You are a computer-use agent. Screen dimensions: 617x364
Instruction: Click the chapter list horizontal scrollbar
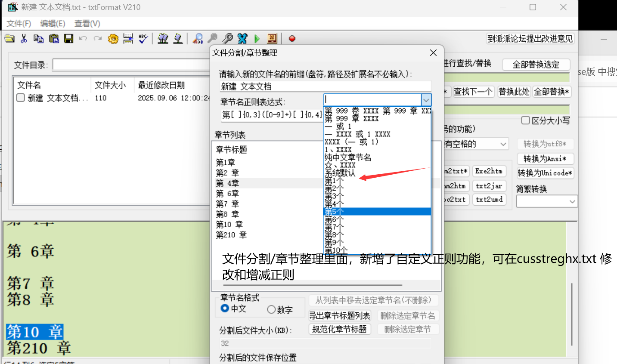point(313,285)
